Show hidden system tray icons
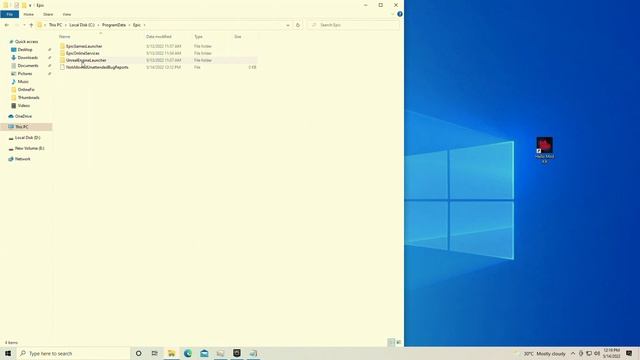Image resolution: width=640 pixels, height=360 pixels. pos(573,353)
